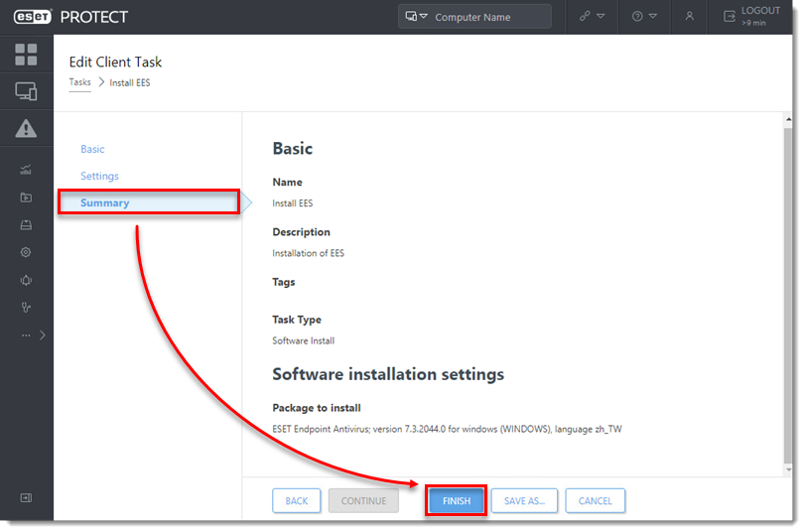The image size is (804, 532).
Task: Open the user account icon
Action: click(x=689, y=17)
